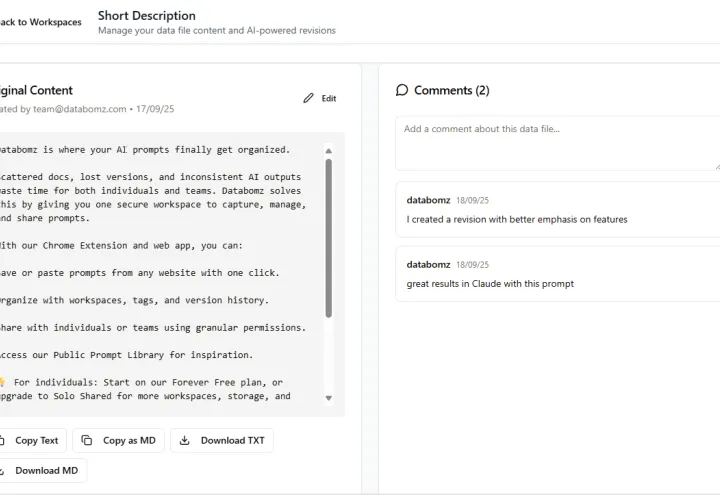This screenshot has height=495, width=720.
Task: Download the content as TXT file
Action: (222, 440)
